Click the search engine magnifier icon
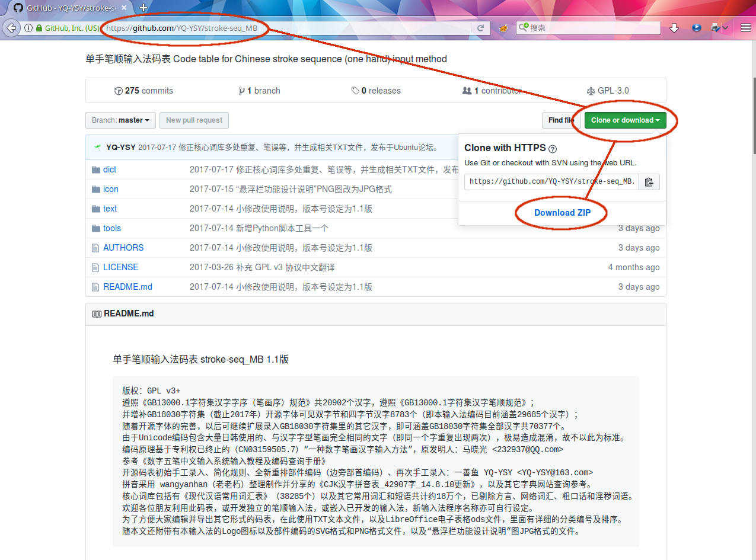756x560 pixels. point(523,28)
